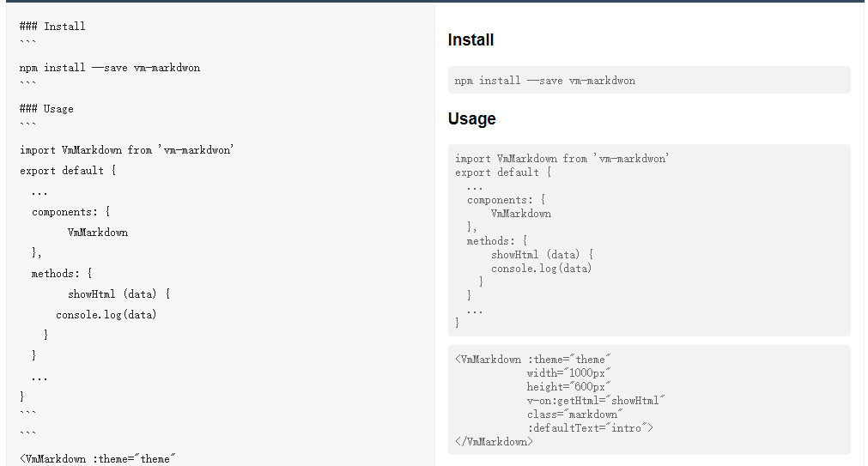Click the '### Usage' line in editor

pos(46,108)
